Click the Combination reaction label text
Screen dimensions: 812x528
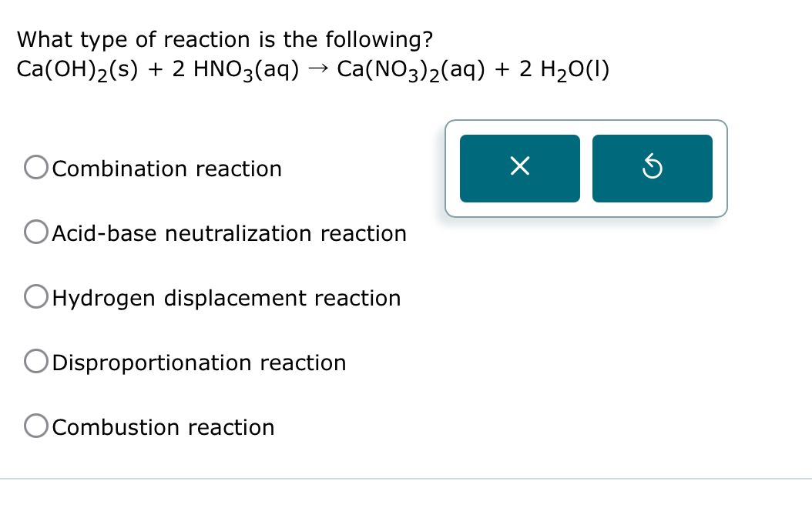tap(166, 169)
